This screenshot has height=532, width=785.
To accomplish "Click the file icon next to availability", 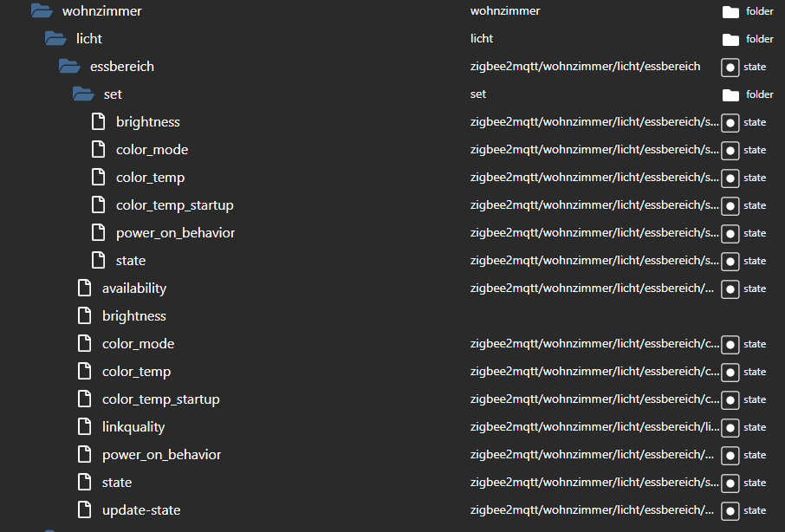I will [x=84, y=289].
